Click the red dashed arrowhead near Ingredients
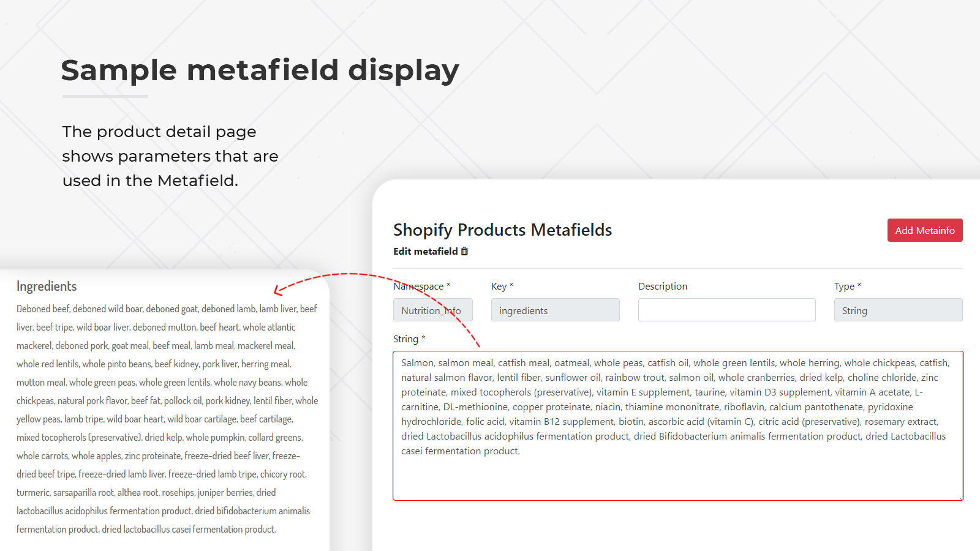The image size is (980, 551). pos(278,290)
